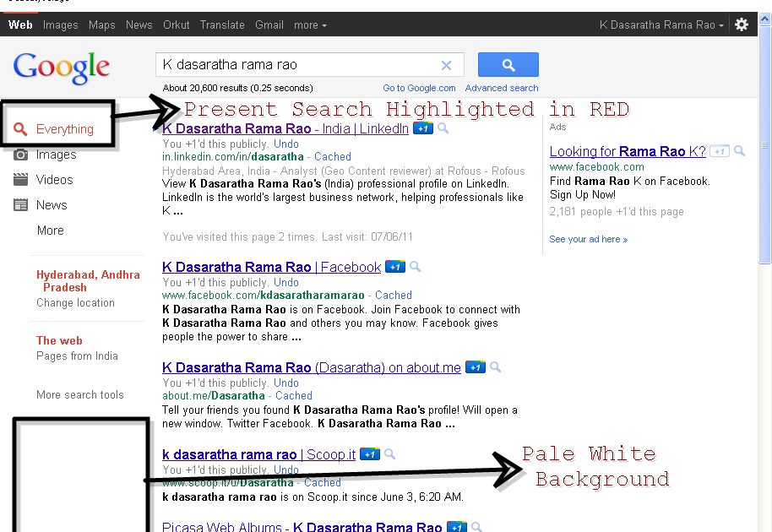Click the scrollbar up arrow

pos(764,19)
